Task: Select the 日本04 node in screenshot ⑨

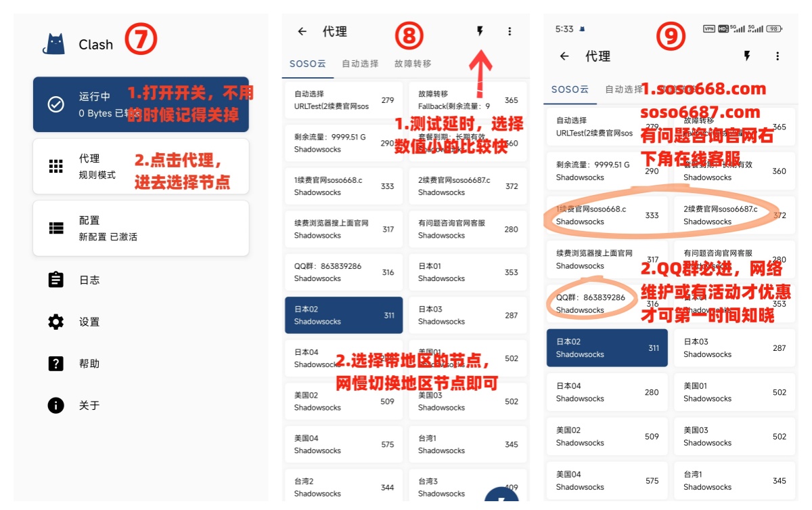Action: pyautogui.click(x=607, y=392)
